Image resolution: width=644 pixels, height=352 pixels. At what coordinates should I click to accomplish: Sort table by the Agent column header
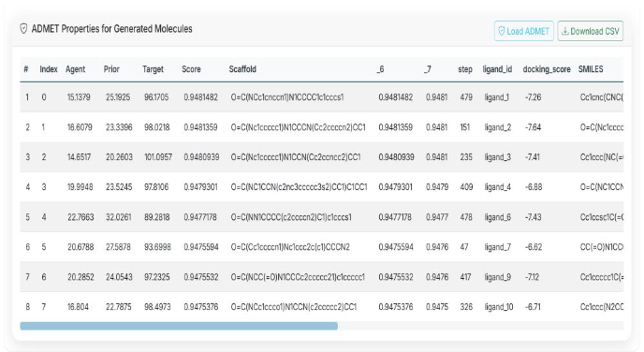(x=75, y=69)
